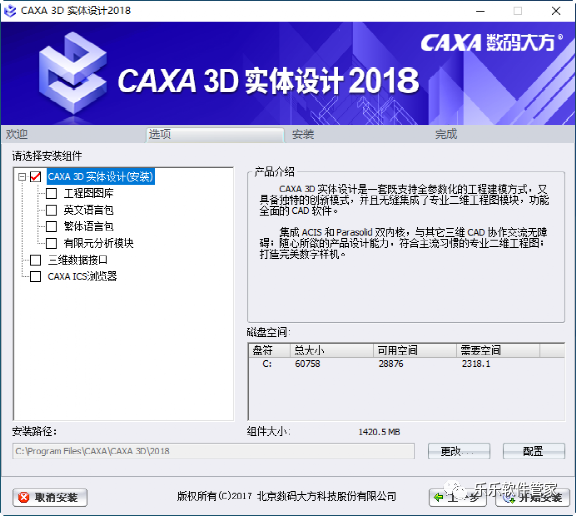Click the free space value 28876
This screenshot has height=516, width=576.
[x=391, y=364]
